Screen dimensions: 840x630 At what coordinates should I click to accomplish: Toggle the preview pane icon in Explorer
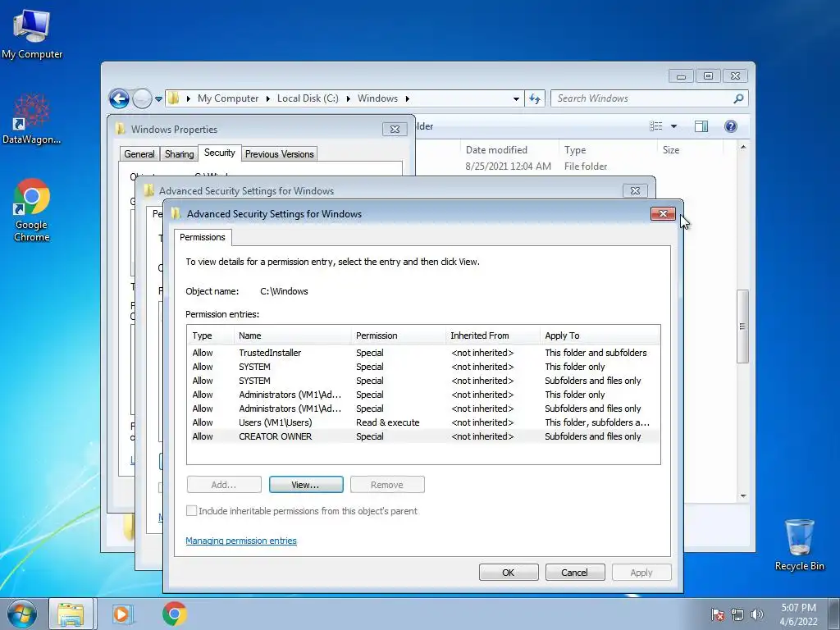701,126
